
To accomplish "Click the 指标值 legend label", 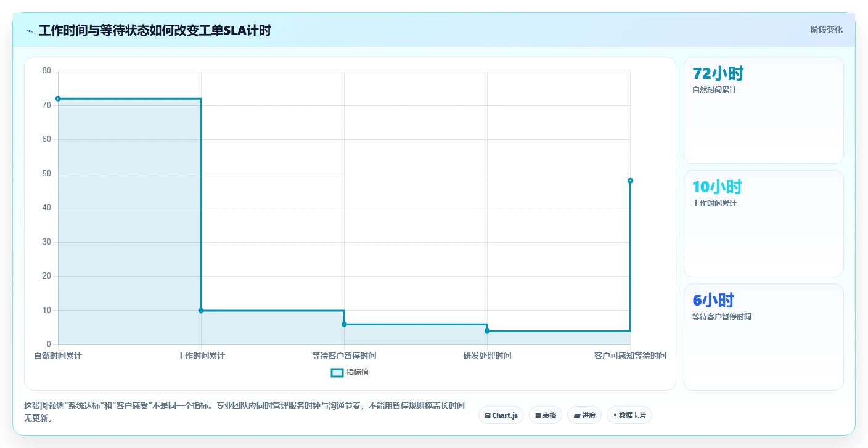I will tap(358, 372).
